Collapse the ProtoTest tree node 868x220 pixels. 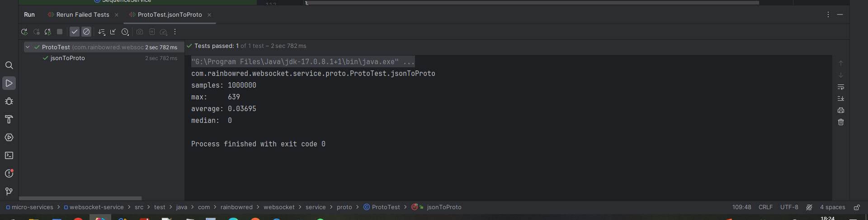pos(28,47)
